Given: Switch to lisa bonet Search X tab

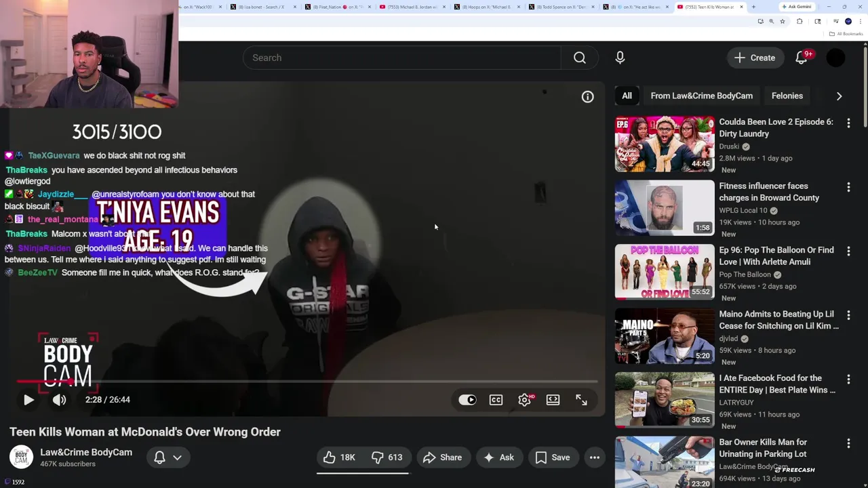Looking at the screenshot, I should coord(261,7).
